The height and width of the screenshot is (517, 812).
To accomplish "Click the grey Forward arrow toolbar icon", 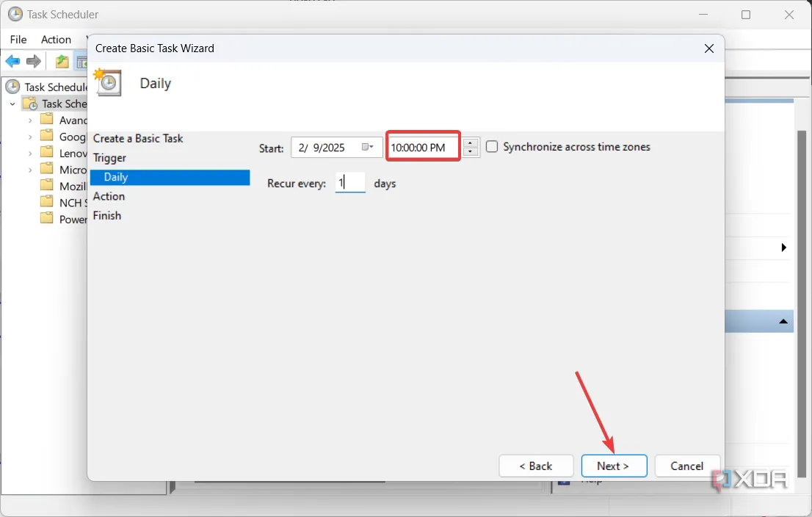I will click(34, 62).
